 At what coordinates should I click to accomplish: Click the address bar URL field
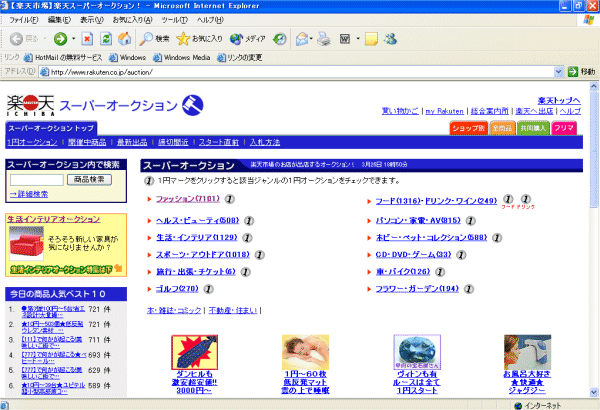pyautogui.click(x=297, y=72)
